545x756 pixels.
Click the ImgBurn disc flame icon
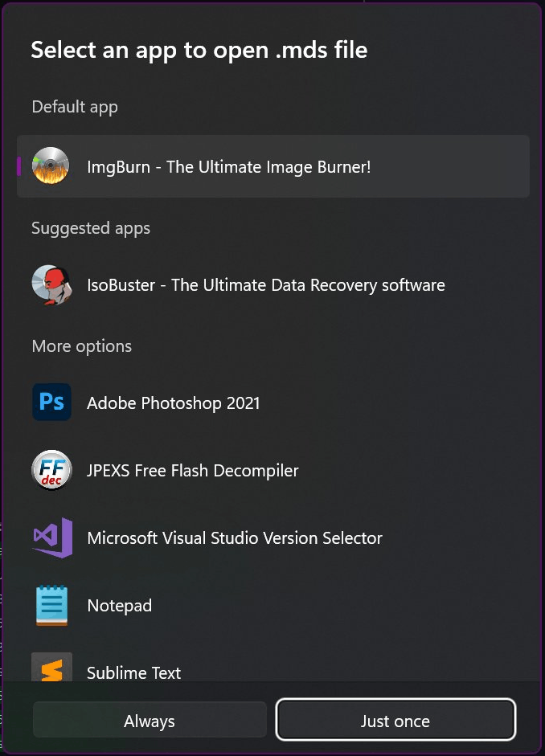[x=51, y=166]
